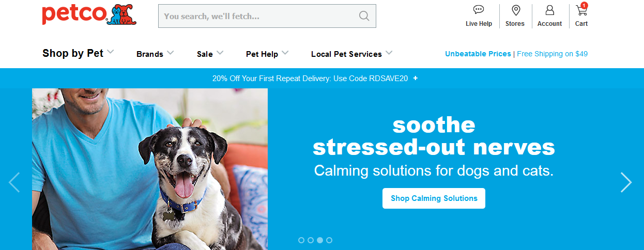This screenshot has width=644, height=250.
Task: Open the Sale menu
Action: (x=210, y=54)
